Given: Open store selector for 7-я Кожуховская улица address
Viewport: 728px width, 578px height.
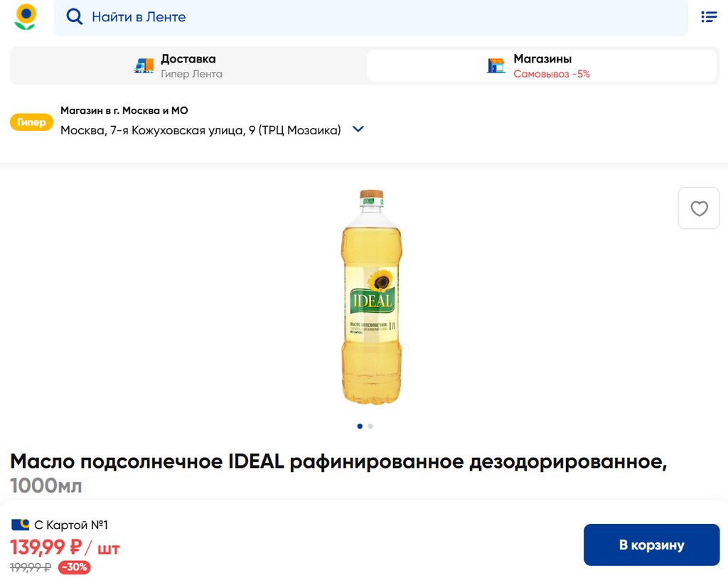Looking at the screenshot, I should tap(200, 130).
